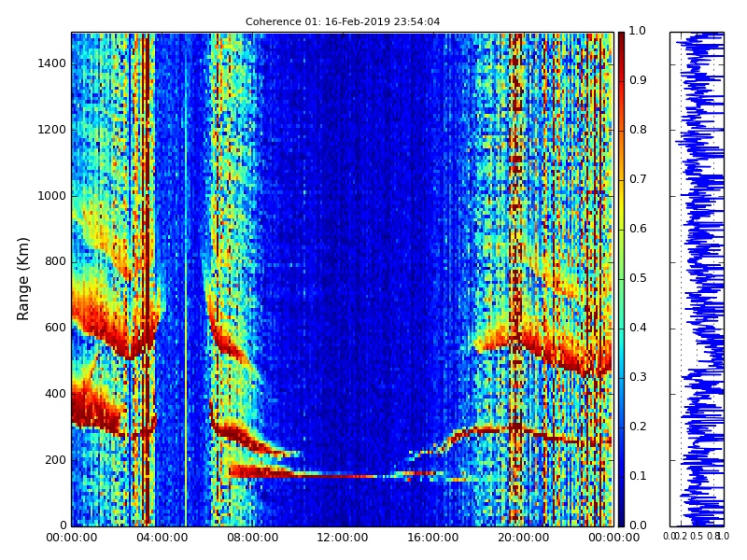Click the 20:00:00 time axis label
The height and width of the screenshot is (560, 747).
524,538
